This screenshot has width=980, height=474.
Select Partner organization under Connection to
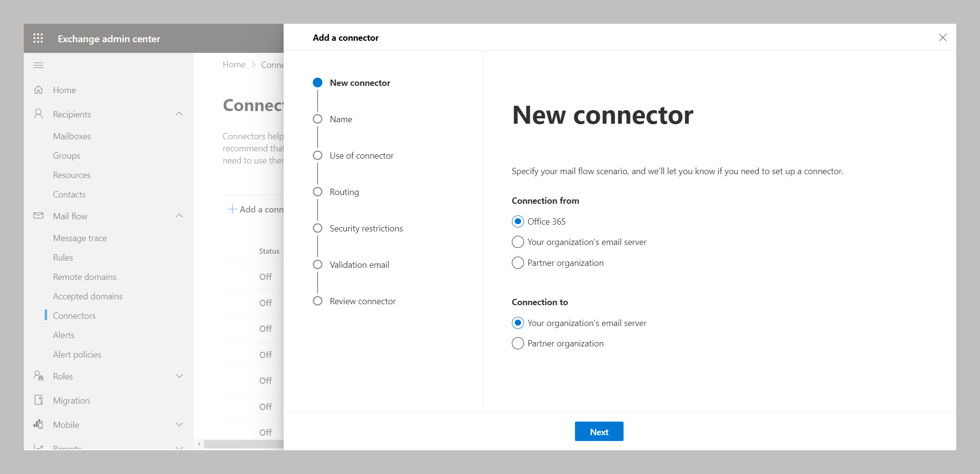(x=518, y=343)
